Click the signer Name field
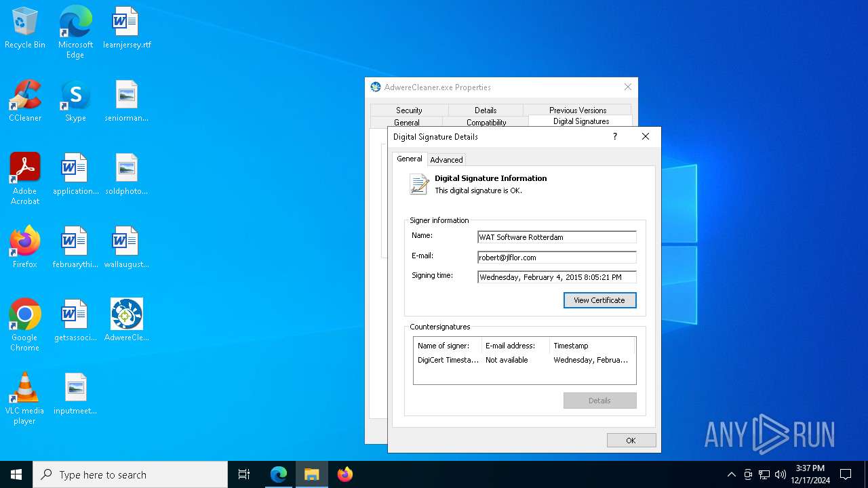The height and width of the screenshot is (488, 868). tap(557, 237)
